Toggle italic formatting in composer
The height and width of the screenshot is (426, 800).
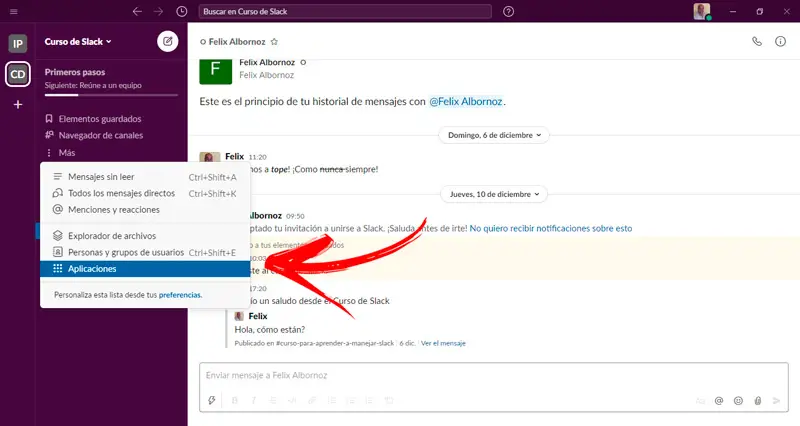[254, 400]
